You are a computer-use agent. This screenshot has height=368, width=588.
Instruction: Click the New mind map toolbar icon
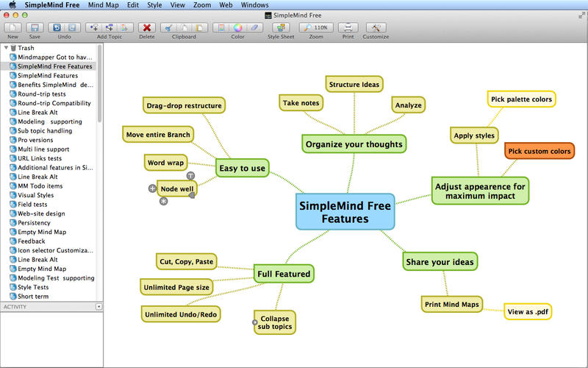click(x=12, y=28)
